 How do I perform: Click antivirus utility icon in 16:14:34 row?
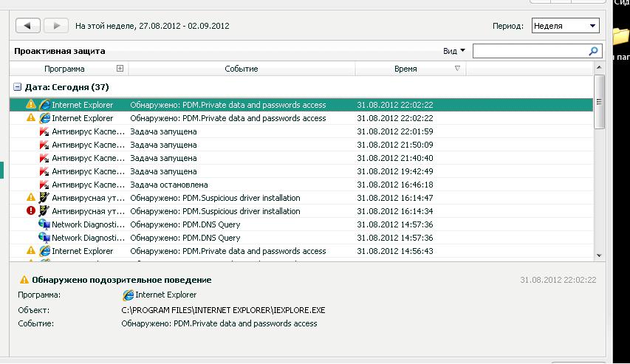[44, 211]
